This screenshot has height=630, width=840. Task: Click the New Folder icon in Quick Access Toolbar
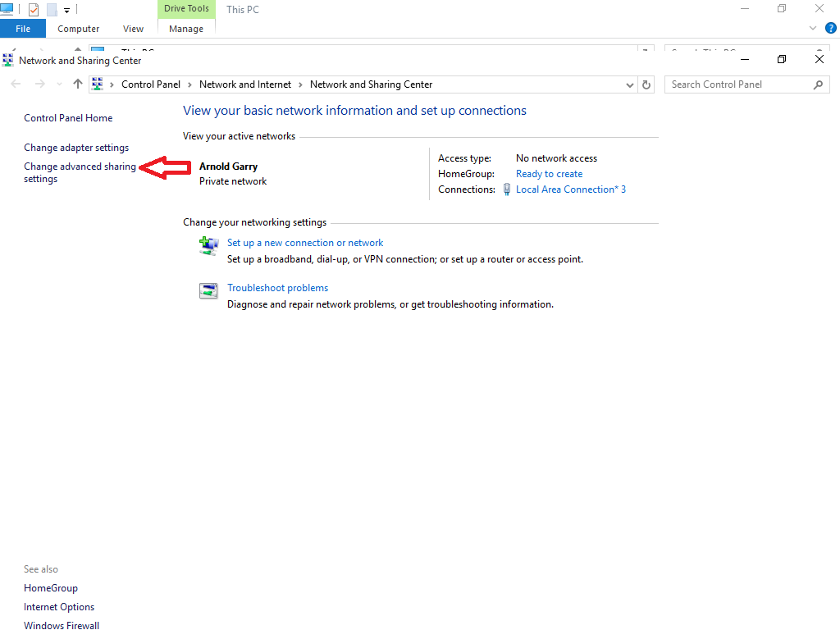point(51,9)
